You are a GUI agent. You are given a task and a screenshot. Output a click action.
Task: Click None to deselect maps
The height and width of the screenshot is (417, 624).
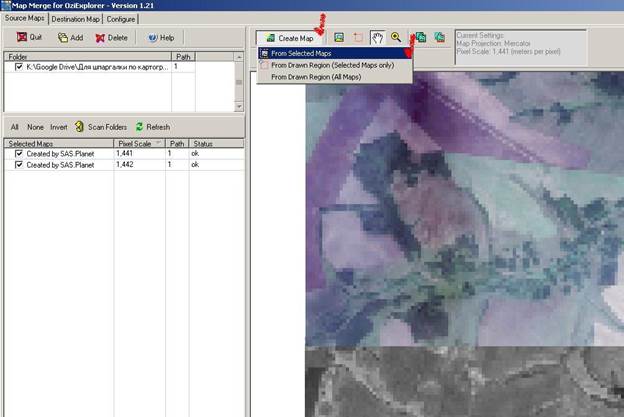point(35,127)
